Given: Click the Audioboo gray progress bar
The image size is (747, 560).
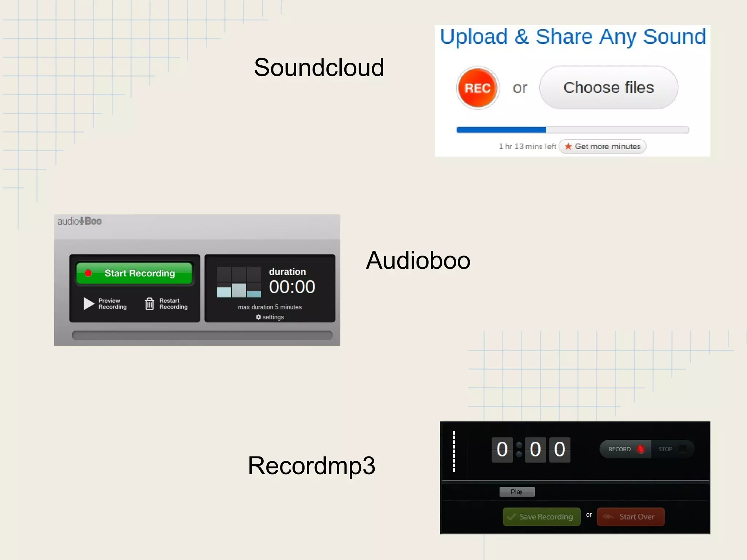Looking at the screenshot, I should [x=202, y=335].
